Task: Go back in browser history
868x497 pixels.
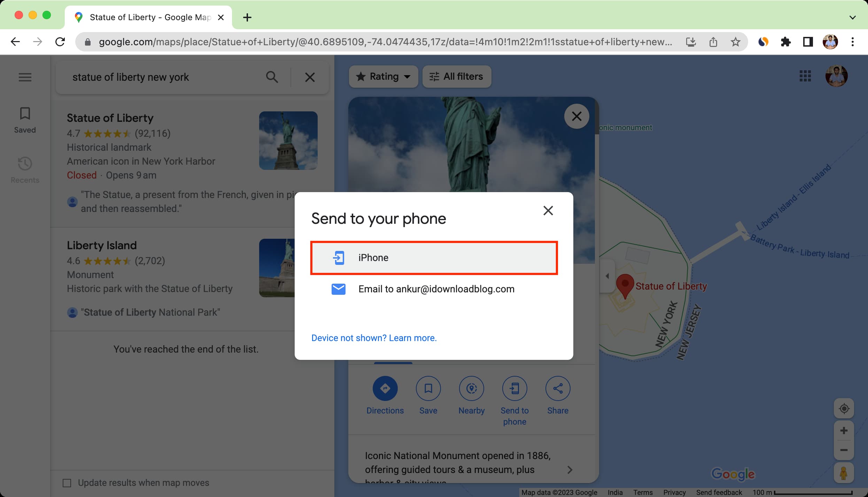Action: (15, 42)
